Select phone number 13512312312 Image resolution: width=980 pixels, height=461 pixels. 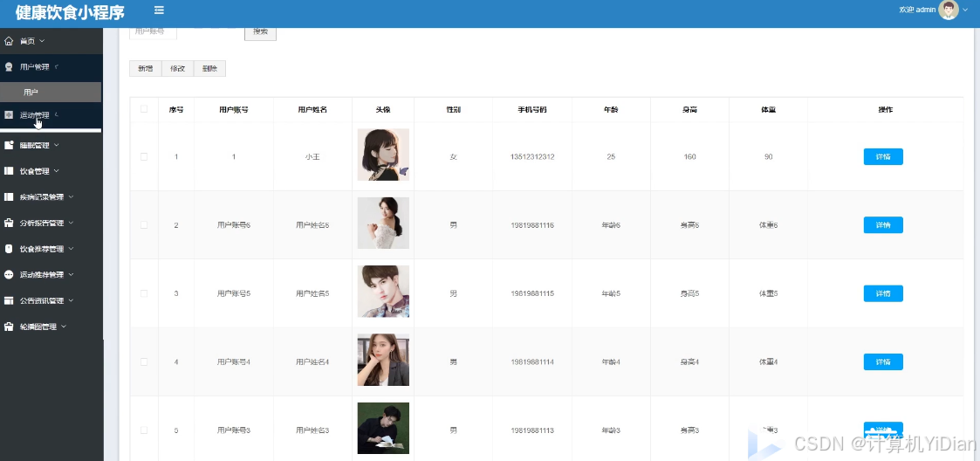click(x=532, y=157)
